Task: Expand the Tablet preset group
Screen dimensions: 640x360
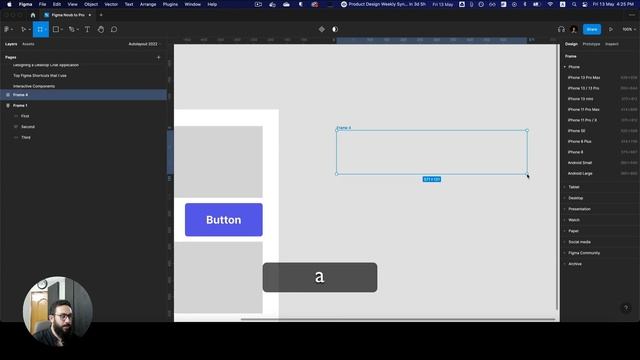Action: 565,187
